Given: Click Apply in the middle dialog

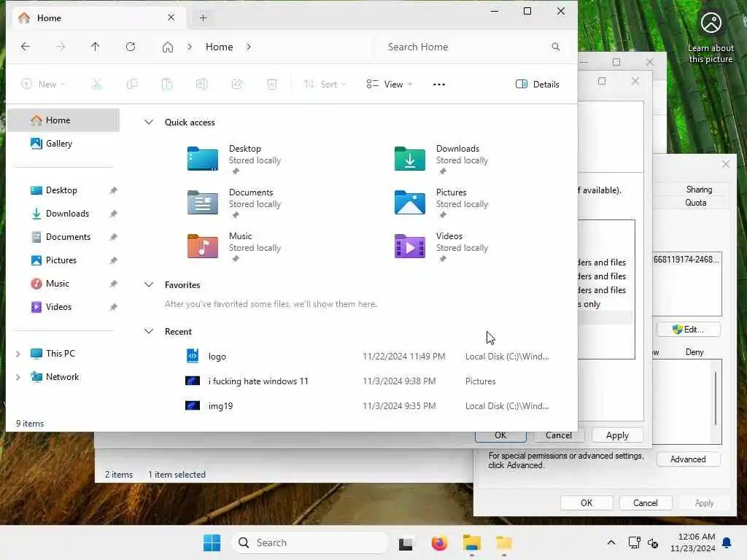Looking at the screenshot, I should click(x=617, y=435).
